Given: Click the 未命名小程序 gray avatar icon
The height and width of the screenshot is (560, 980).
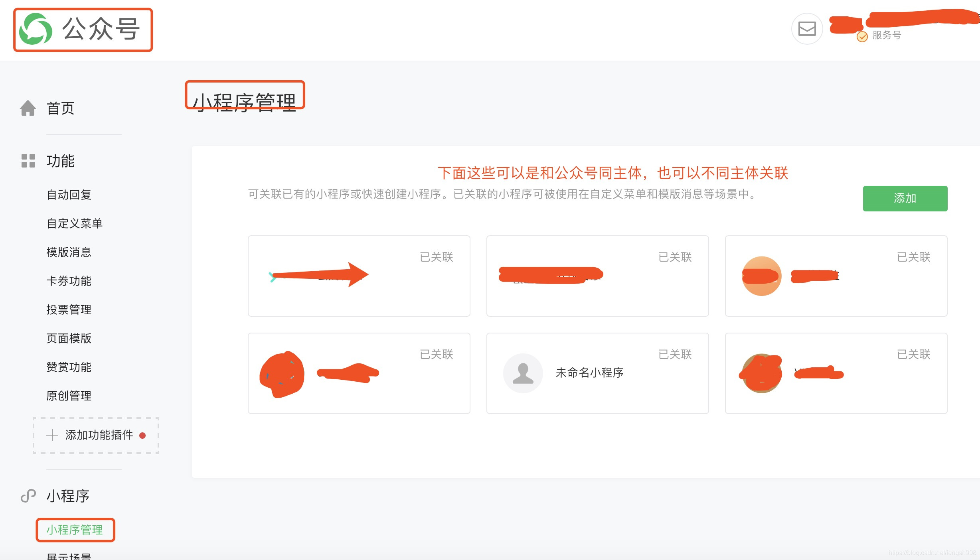Looking at the screenshot, I should [x=523, y=373].
